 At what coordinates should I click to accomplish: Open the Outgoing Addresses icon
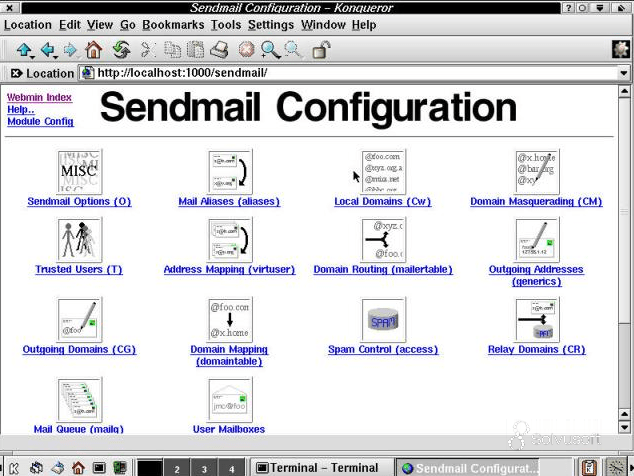[537, 239]
